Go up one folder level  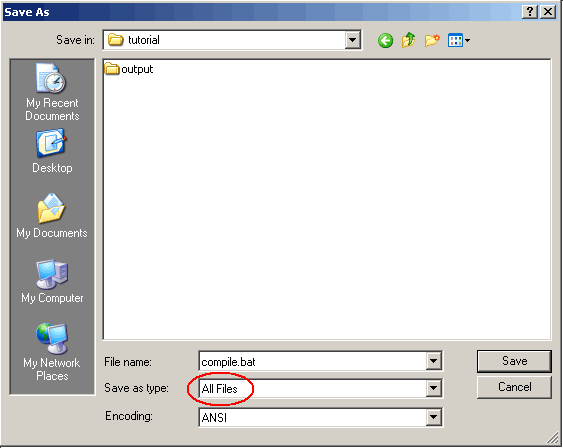click(x=409, y=40)
